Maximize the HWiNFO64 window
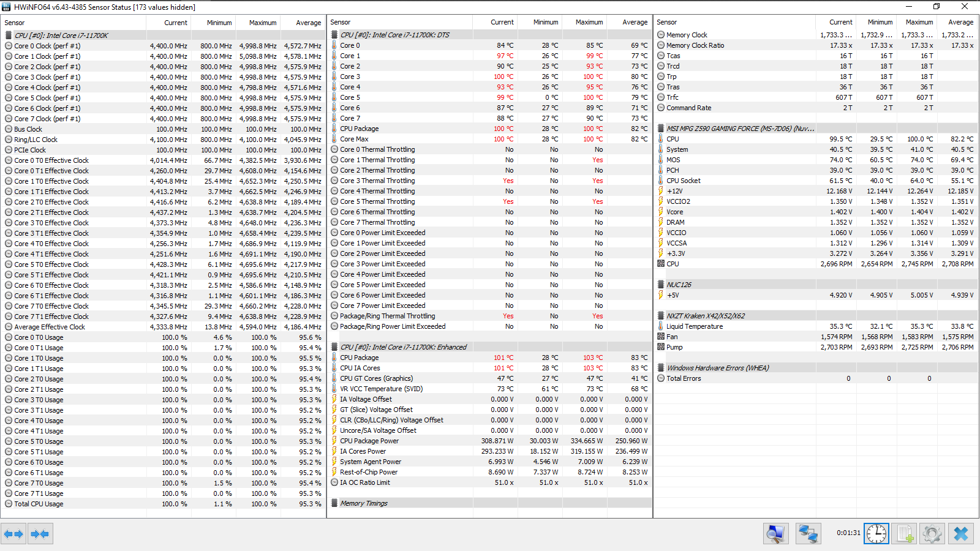Viewport: 980px width, 551px height. [x=936, y=6]
